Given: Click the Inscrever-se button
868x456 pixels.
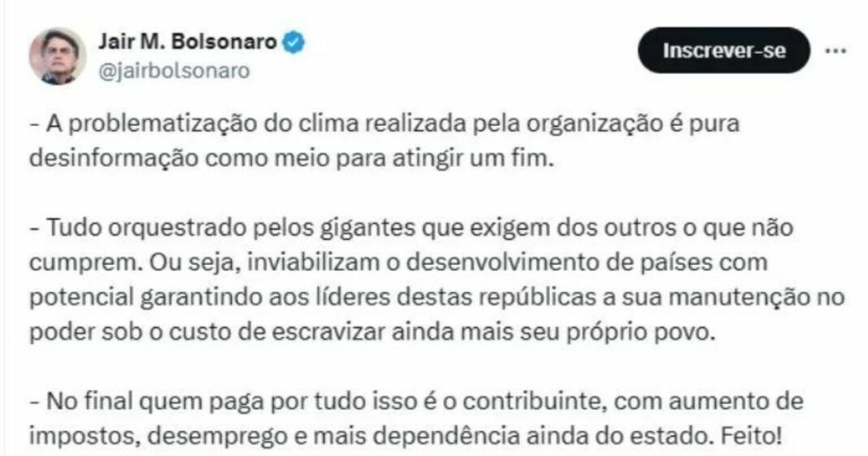Looking at the screenshot, I should tap(724, 50).
